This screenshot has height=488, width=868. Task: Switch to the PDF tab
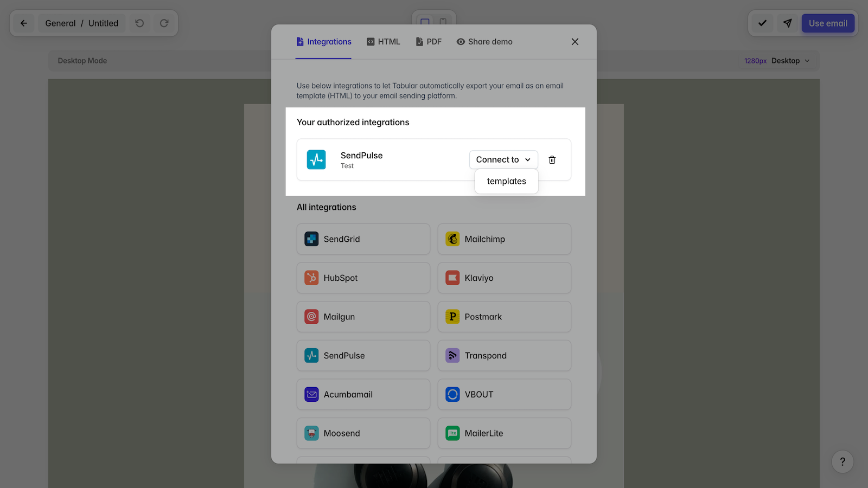point(429,42)
